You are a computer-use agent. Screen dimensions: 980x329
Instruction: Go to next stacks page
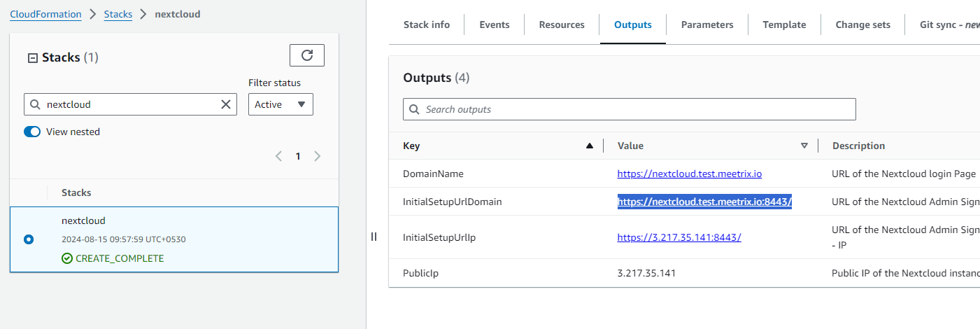point(317,156)
